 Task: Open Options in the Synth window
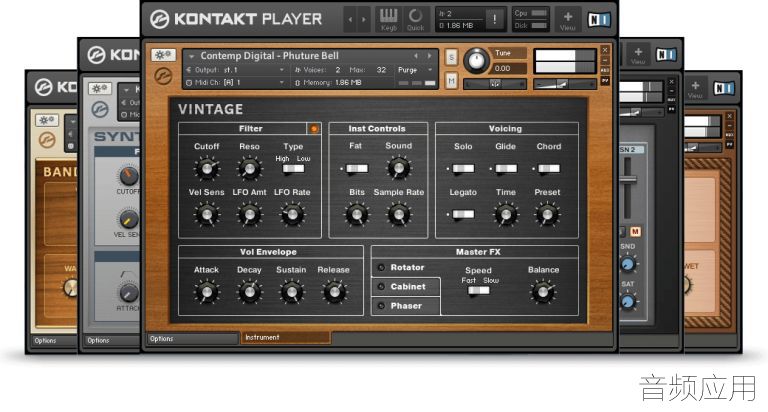click(x=112, y=340)
